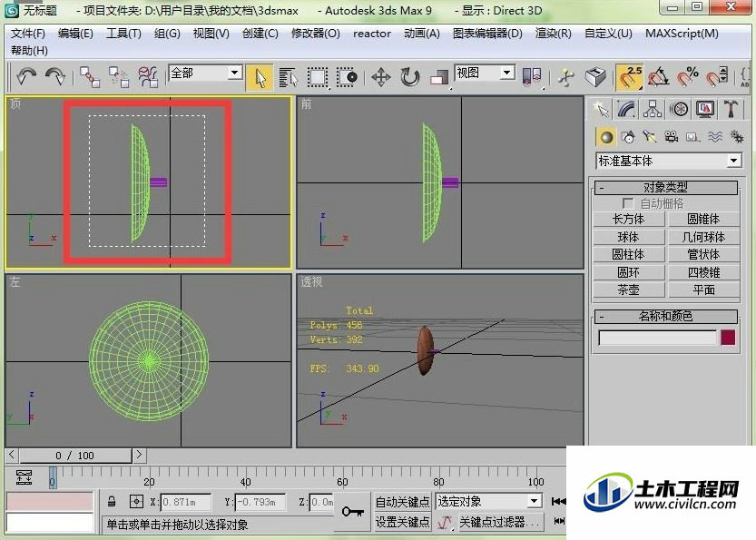The width and height of the screenshot is (756, 540).
Task: Step time slider forward with right arrow
Action: tap(139, 455)
